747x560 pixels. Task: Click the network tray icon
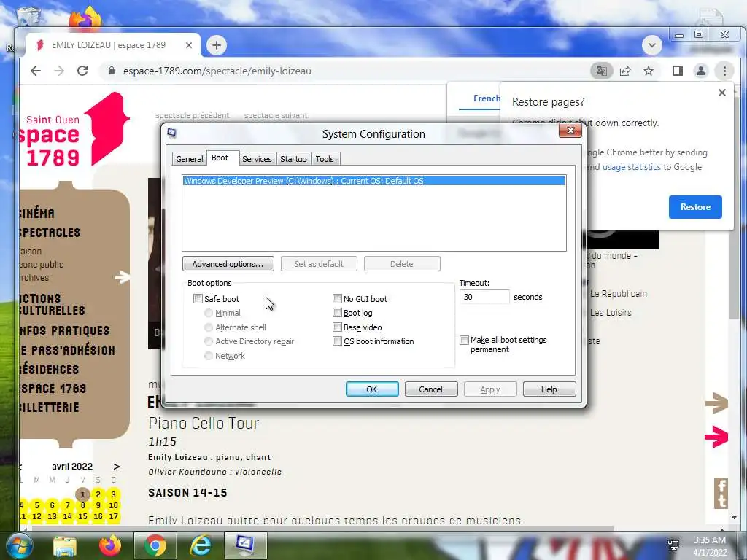pos(673,545)
